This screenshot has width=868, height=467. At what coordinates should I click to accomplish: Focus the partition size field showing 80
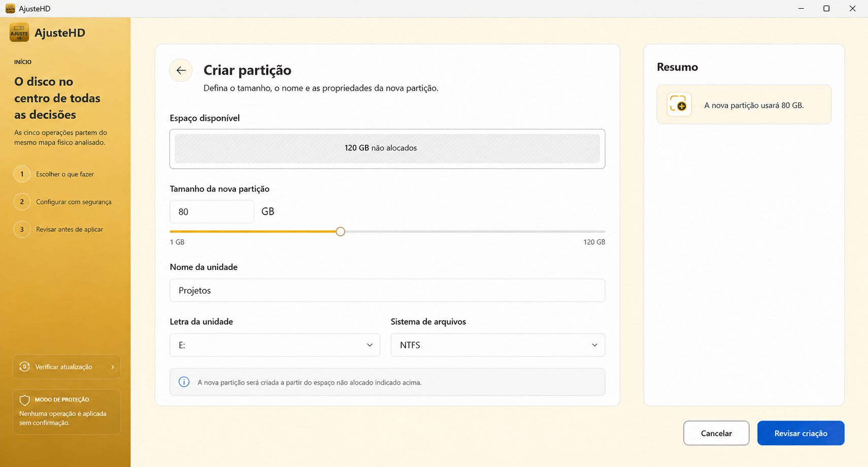pyautogui.click(x=212, y=212)
